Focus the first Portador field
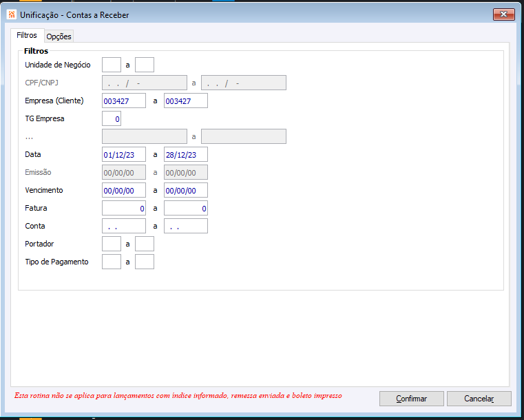524x420 pixels. 112,244
